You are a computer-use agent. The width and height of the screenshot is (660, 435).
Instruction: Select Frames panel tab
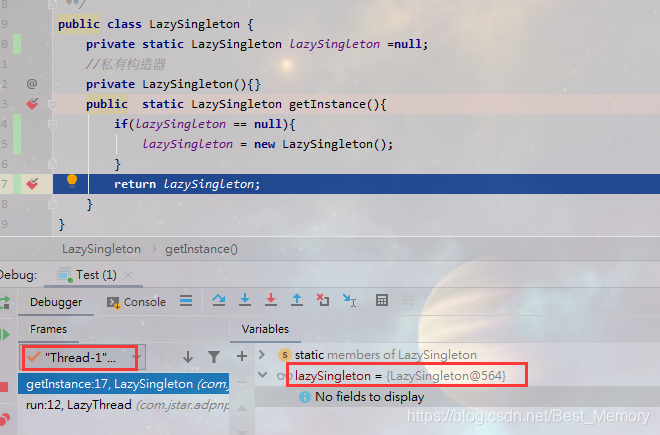[48, 329]
